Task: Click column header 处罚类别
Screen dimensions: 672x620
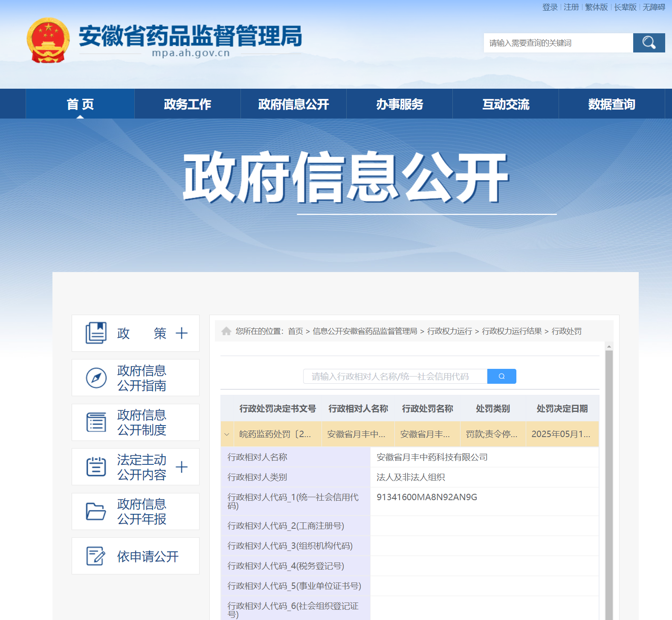Action: pyautogui.click(x=493, y=409)
